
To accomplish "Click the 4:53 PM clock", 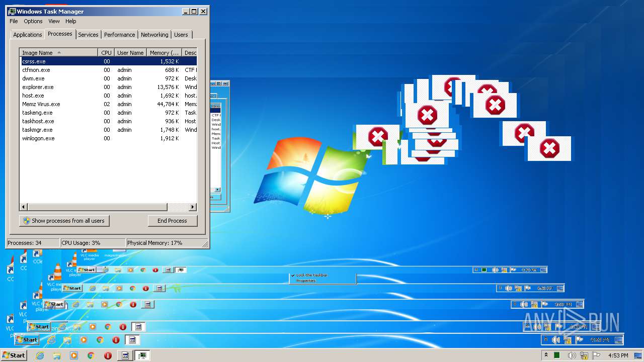I will click(x=618, y=355).
